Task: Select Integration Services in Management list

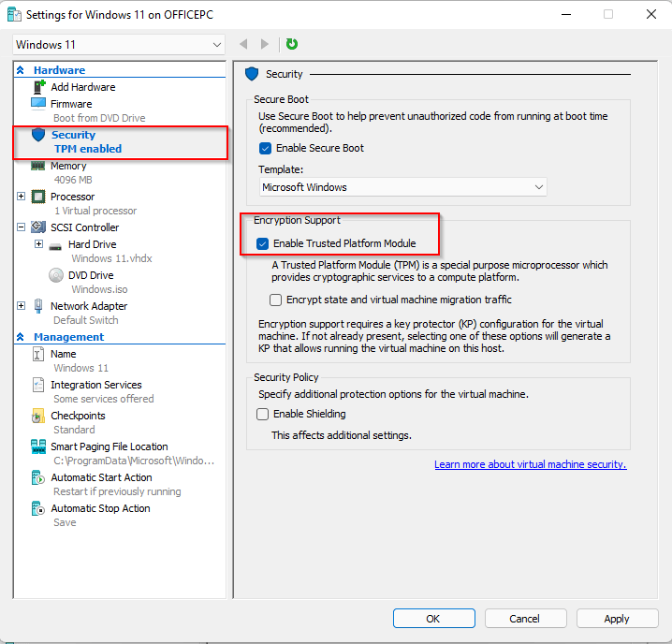Action: click(x=95, y=385)
